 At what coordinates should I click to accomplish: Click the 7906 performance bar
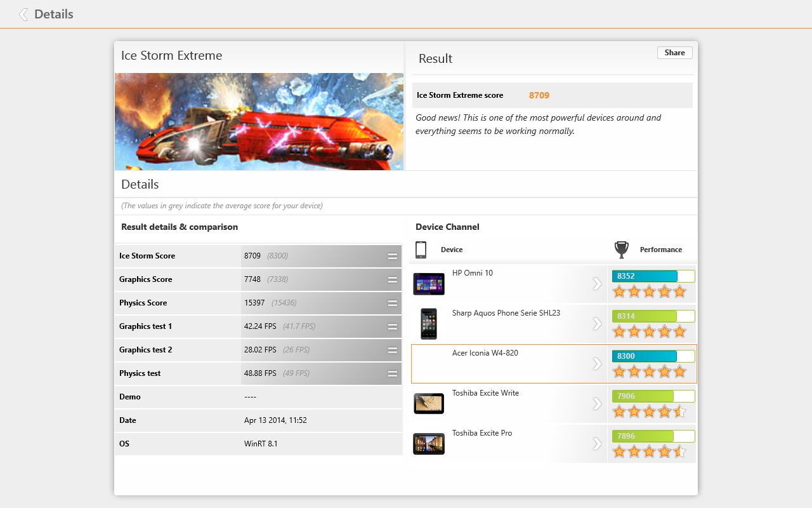(x=653, y=396)
